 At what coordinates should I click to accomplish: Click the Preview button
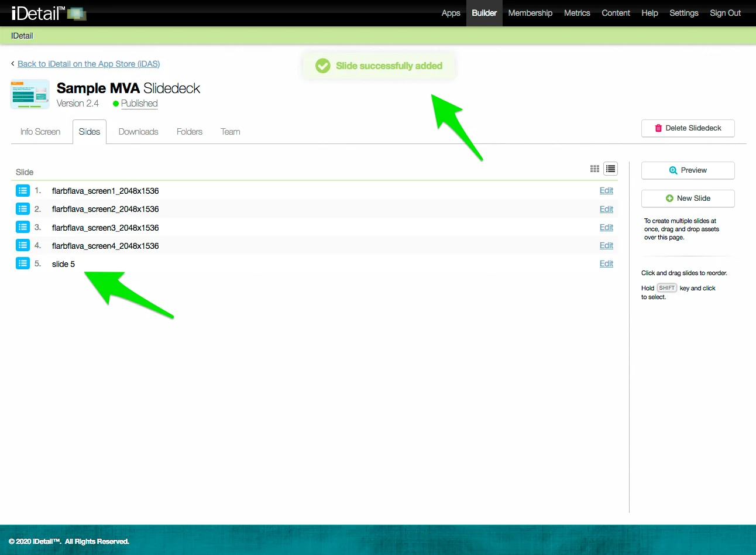[688, 170]
